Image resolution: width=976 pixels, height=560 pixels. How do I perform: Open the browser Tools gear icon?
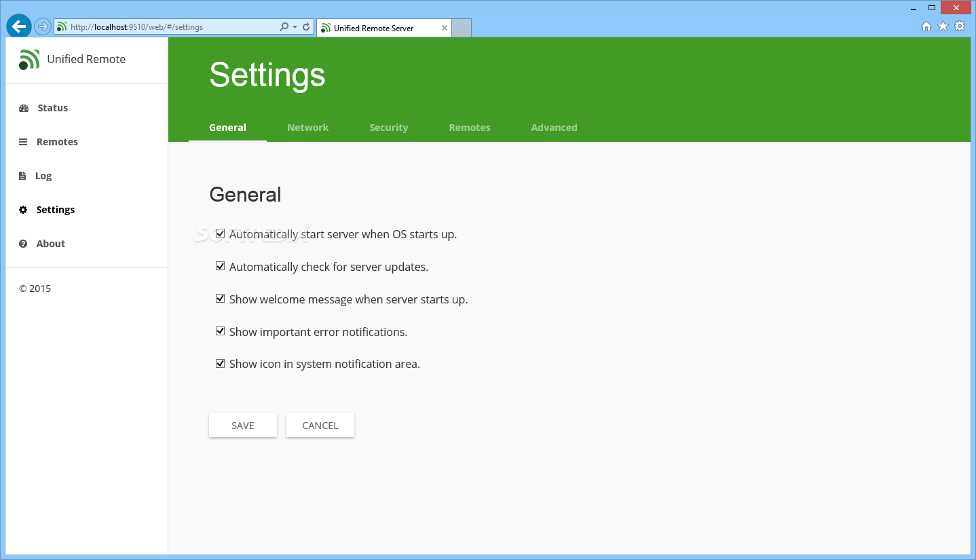point(960,26)
